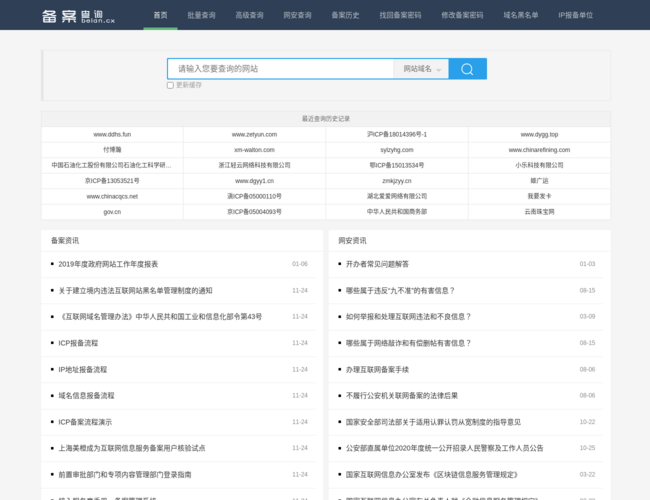The height and width of the screenshot is (500, 650).
Task: Go to 找回备案密码 page
Action: tap(400, 15)
